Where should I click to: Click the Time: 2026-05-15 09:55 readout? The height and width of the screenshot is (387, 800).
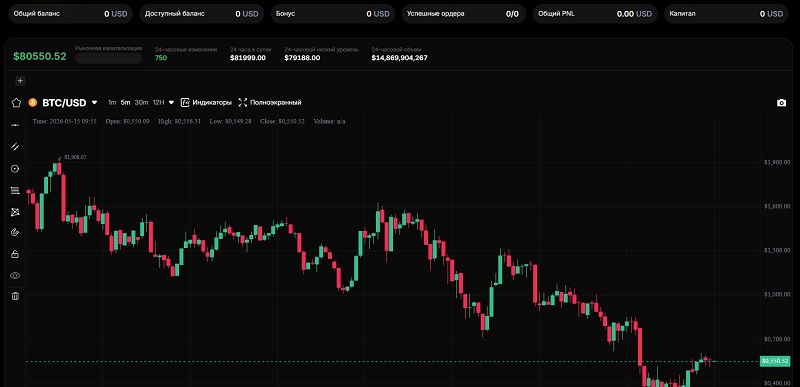click(65, 121)
